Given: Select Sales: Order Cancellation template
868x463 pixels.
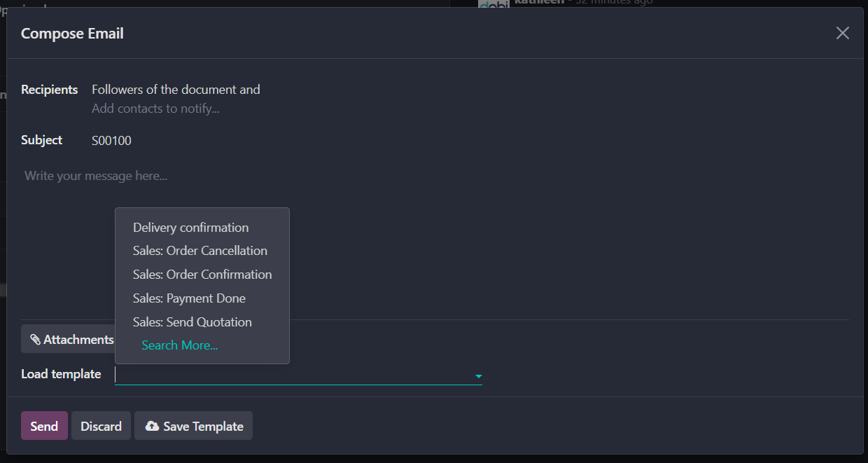Looking at the screenshot, I should [199, 251].
